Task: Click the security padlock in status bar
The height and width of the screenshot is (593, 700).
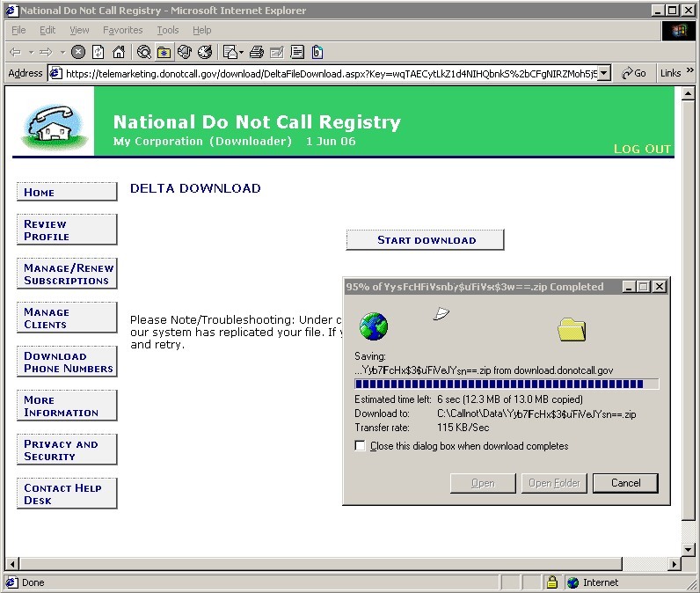Action: click(x=552, y=582)
